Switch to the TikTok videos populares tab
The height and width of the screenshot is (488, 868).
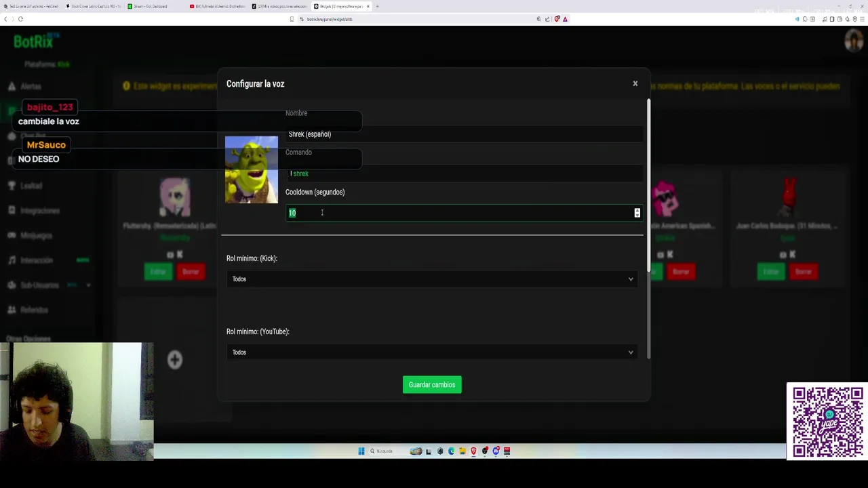(279, 6)
